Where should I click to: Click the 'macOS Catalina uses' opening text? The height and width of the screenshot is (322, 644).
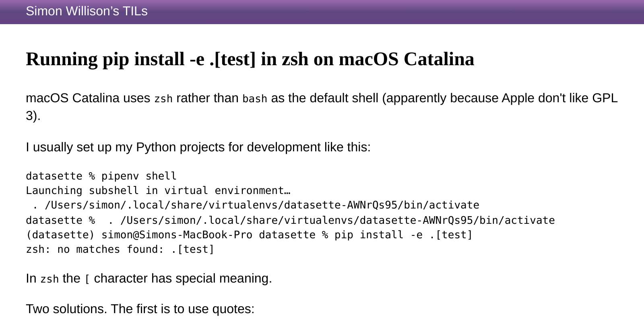tap(88, 98)
